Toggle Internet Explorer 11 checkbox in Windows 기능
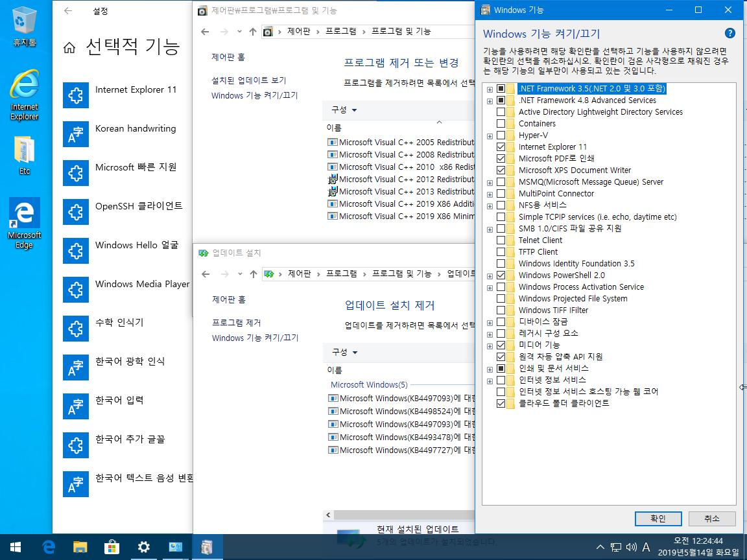Screen dimensions: 747x560 (x=501, y=146)
